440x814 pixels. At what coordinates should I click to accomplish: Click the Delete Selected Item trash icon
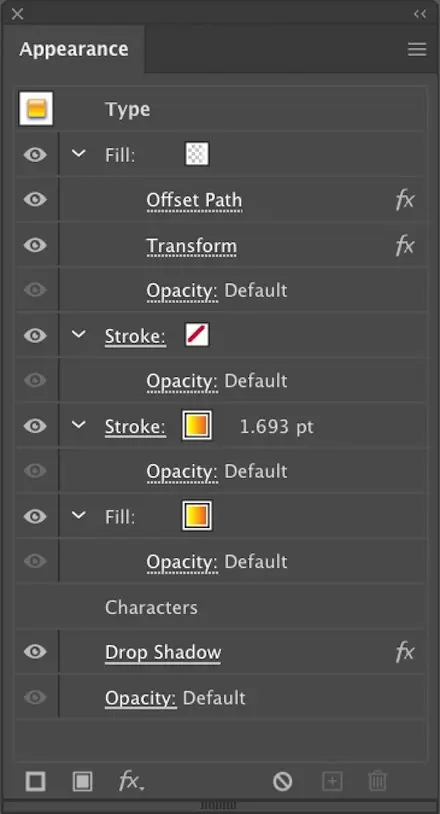click(378, 781)
